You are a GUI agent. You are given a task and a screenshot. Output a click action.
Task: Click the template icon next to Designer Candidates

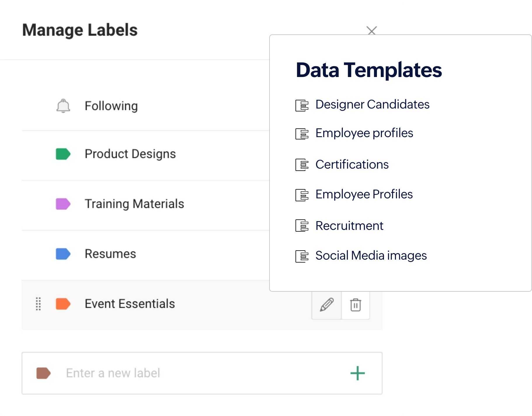click(x=302, y=105)
